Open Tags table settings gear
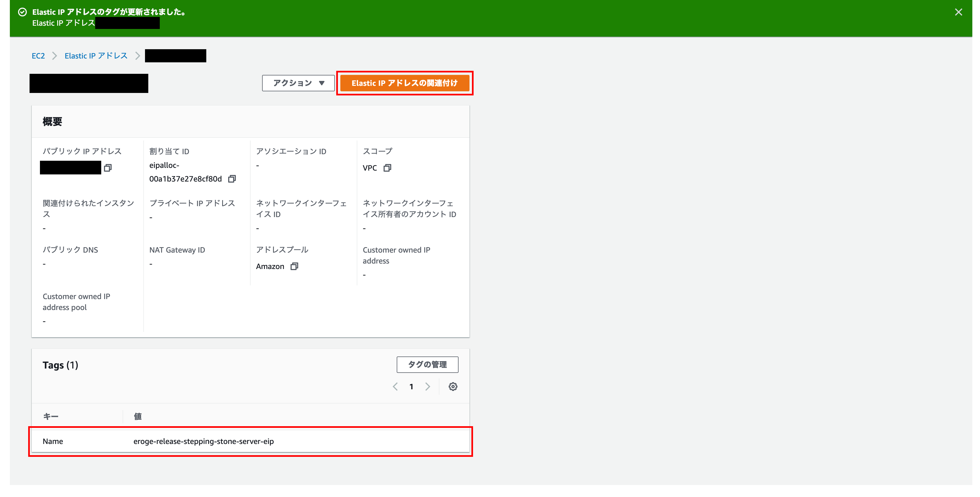The height and width of the screenshot is (497, 980). coord(453,387)
